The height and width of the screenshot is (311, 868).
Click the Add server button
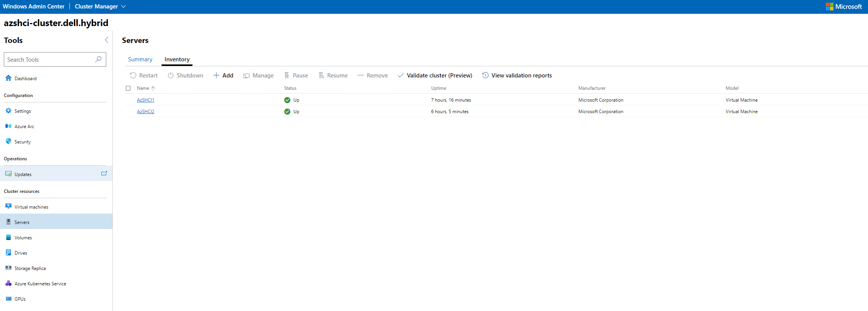click(223, 76)
